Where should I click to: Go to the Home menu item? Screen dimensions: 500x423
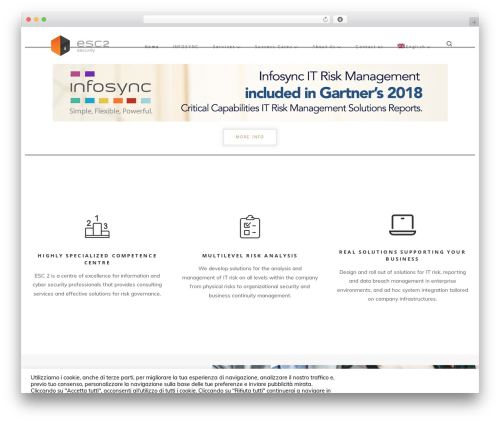pos(151,47)
